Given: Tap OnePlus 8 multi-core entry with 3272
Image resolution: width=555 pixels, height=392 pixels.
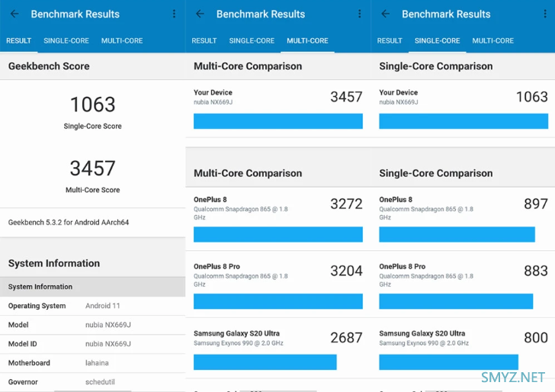Looking at the screenshot, I should [x=278, y=219].
